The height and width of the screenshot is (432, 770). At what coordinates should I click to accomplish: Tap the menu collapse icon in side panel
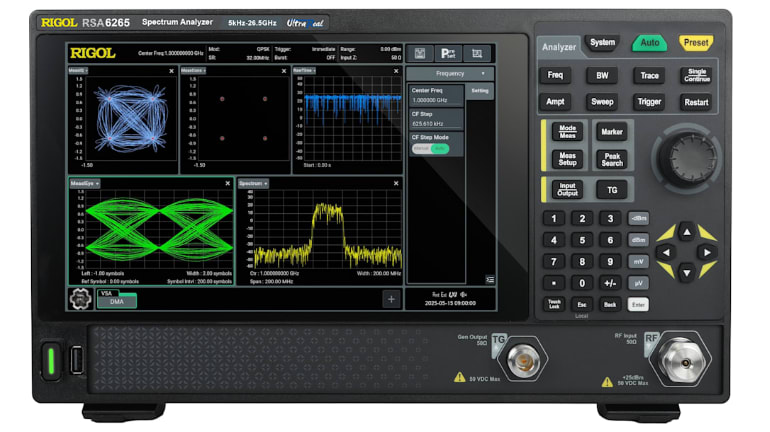pyautogui.click(x=490, y=279)
